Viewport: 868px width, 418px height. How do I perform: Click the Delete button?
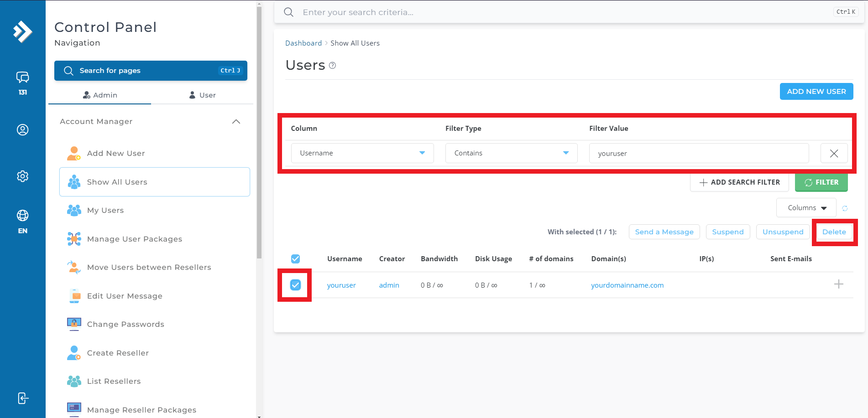coord(834,232)
